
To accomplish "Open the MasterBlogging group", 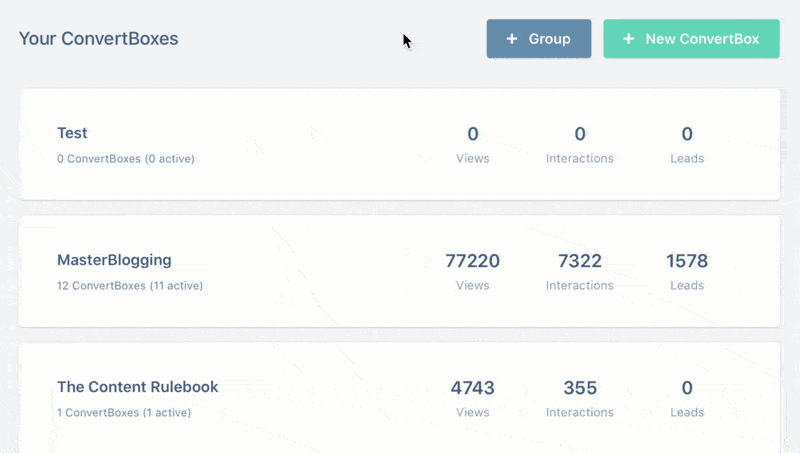I will (114, 260).
